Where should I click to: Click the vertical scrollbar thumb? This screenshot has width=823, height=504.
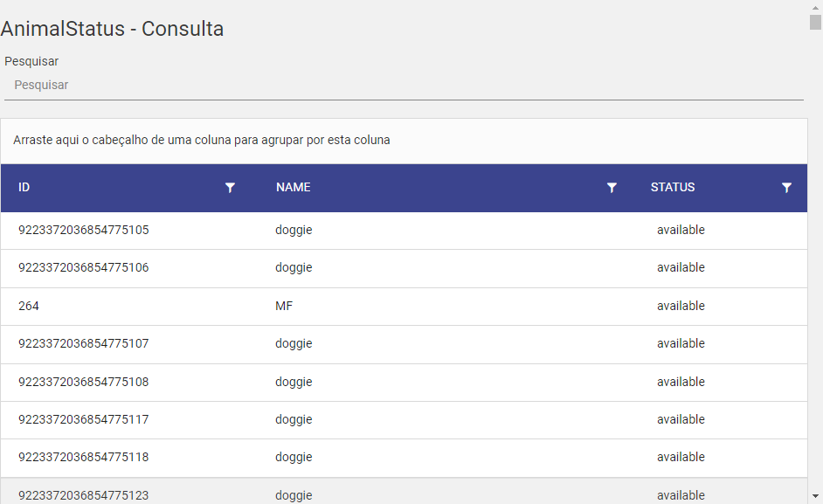pyautogui.click(x=815, y=22)
